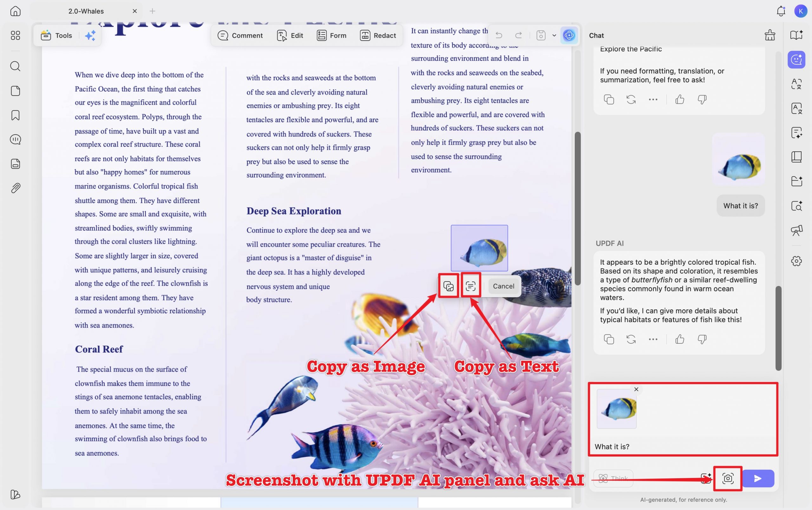Image resolution: width=812 pixels, height=510 pixels.
Task: Copy the Explore the Pacific reply
Action: (x=609, y=100)
